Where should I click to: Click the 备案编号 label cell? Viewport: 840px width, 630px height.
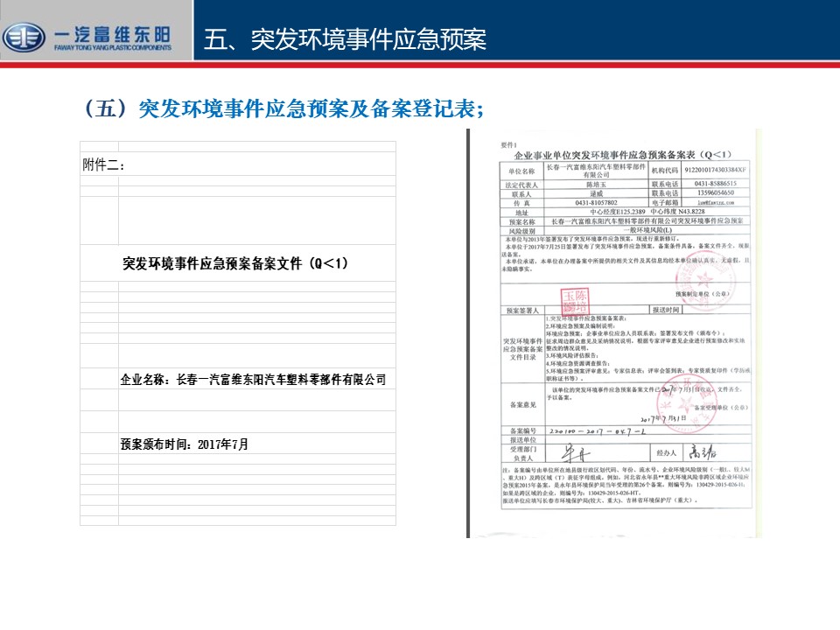click(x=523, y=430)
